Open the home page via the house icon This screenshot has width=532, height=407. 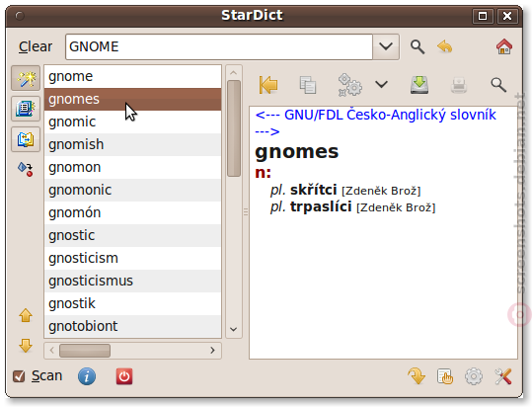point(504,46)
